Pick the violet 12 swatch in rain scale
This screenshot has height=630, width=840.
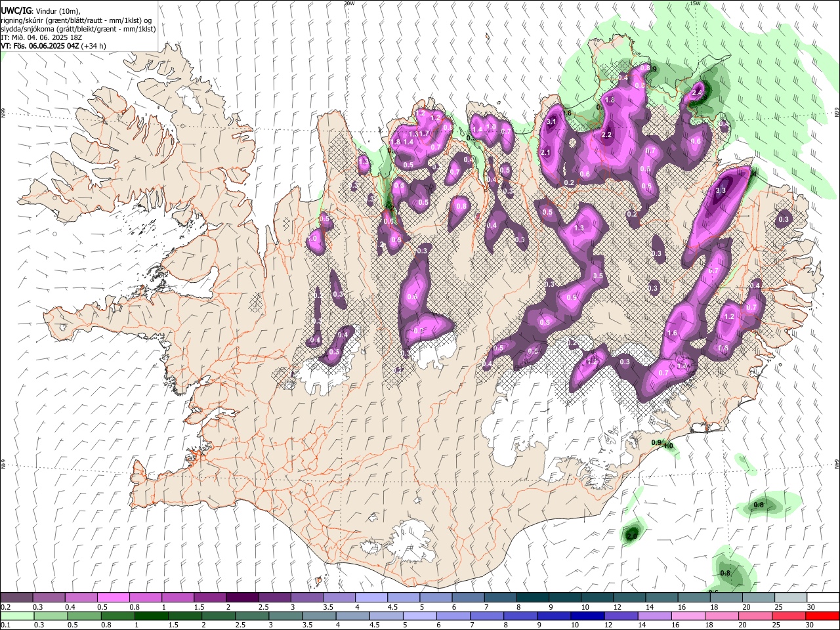tap(620, 616)
